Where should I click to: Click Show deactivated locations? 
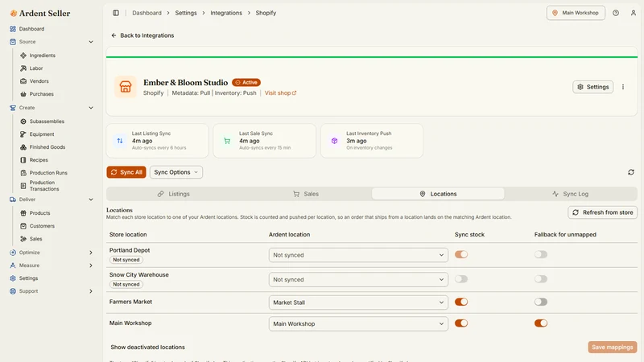click(x=147, y=348)
